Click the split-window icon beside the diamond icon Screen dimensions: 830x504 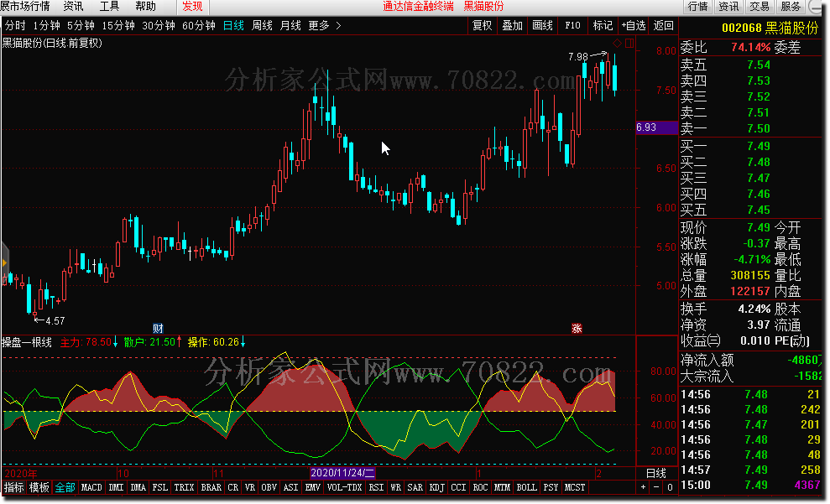point(629,43)
